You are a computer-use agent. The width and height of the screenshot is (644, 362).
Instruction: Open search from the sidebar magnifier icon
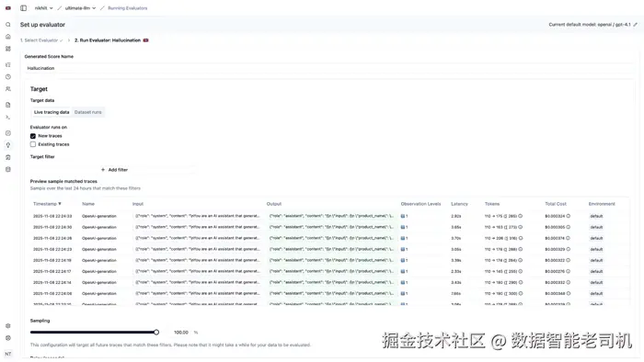pyautogui.click(x=7, y=25)
